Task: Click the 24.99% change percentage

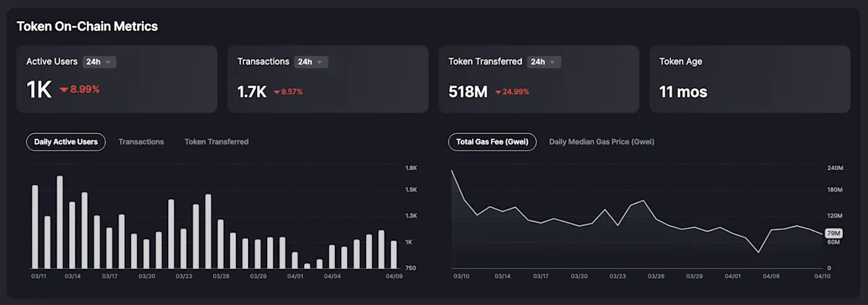Action: coord(516,92)
